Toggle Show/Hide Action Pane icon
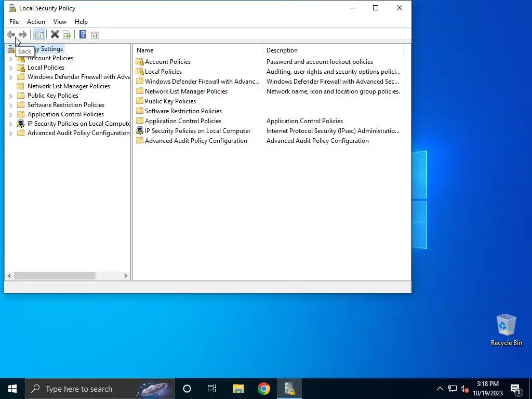This screenshot has height=399, width=532. [95, 35]
